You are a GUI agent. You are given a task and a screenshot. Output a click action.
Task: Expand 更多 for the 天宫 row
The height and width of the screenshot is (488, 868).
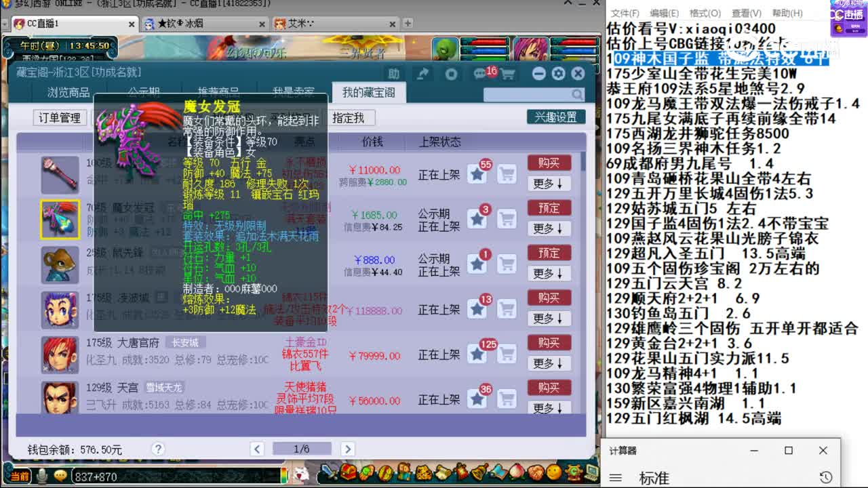coord(549,407)
